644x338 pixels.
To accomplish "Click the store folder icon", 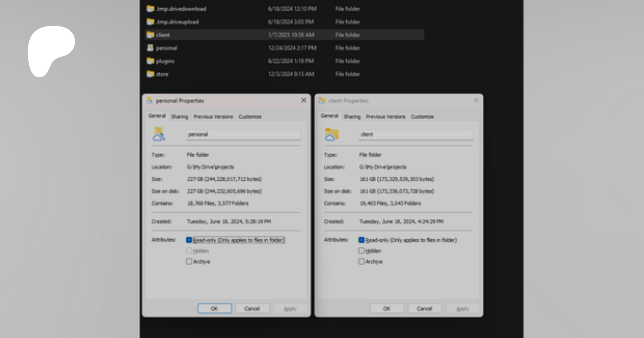I will click(x=150, y=74).
